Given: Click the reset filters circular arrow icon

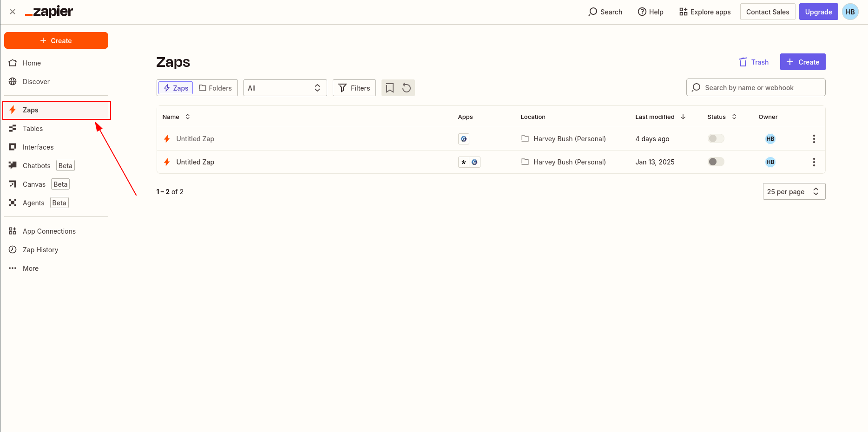Looking at the screenshot, I should coord(407,88).
